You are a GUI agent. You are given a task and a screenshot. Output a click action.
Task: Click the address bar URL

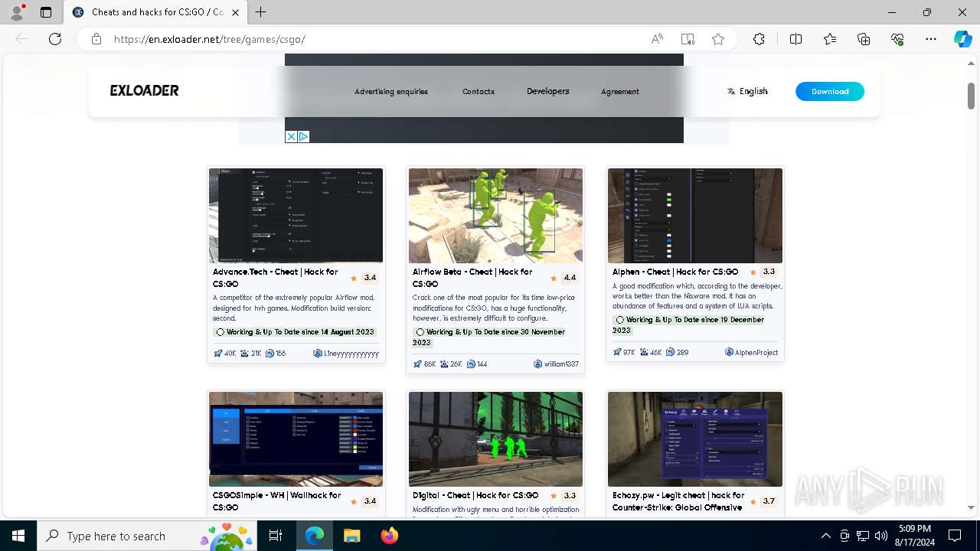210,39
